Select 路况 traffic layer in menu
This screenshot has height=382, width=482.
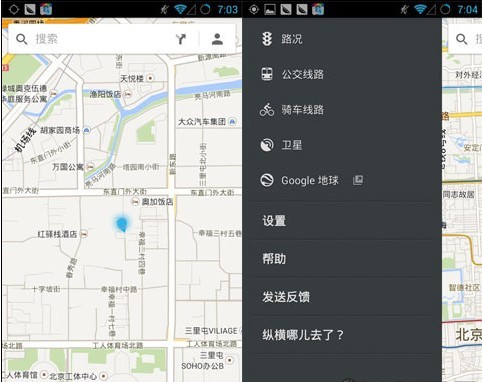click(x=342, y=39)
